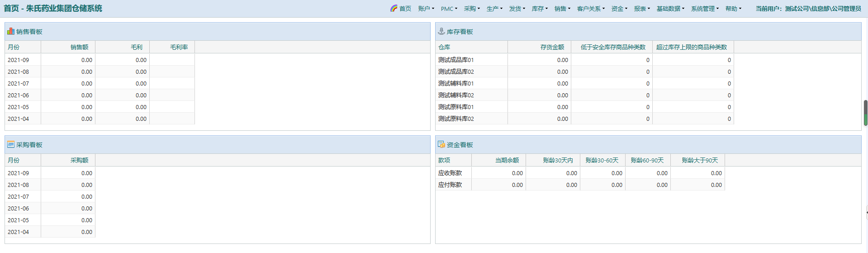
Task: Open the 基础数据 menu
Action: click(670, 9)
